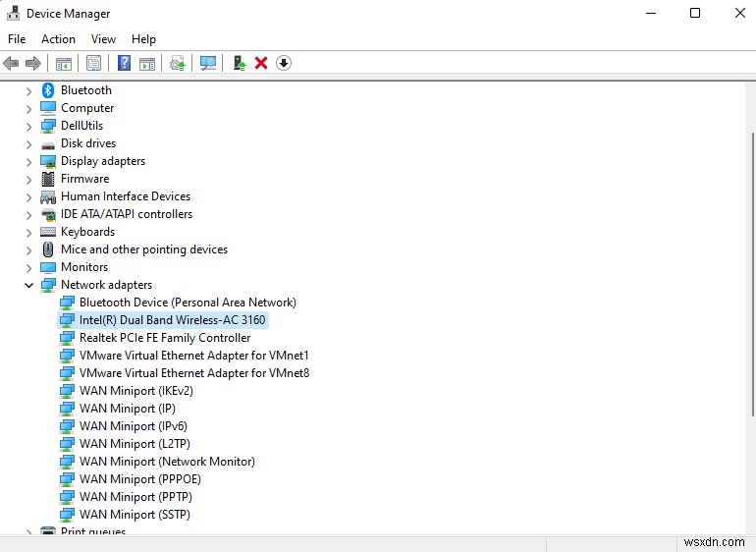Viewport: 756px width, 552px height.
Task: Select VMware Virtual Ethernet Adapter for VMnet1
Action: pyautogui.click(x=193, y=356)
